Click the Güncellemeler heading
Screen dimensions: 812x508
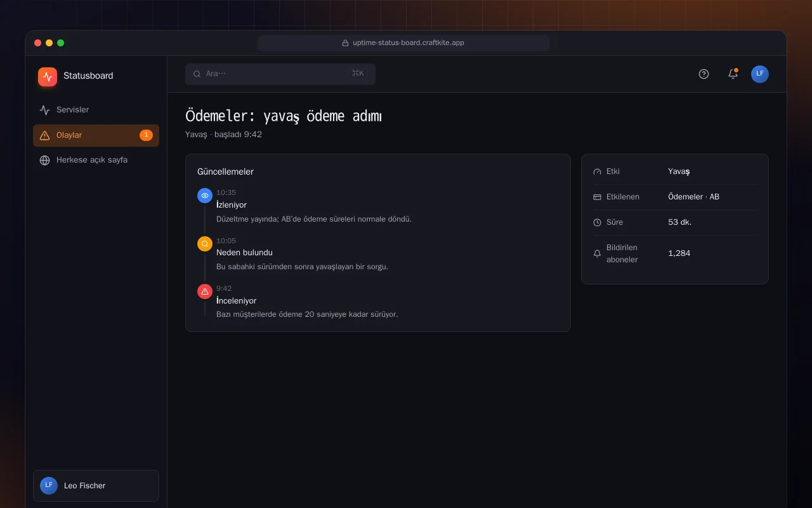click(225, 171)
